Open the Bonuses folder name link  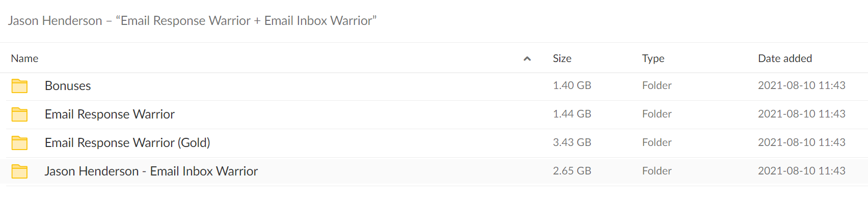point(68,85)
